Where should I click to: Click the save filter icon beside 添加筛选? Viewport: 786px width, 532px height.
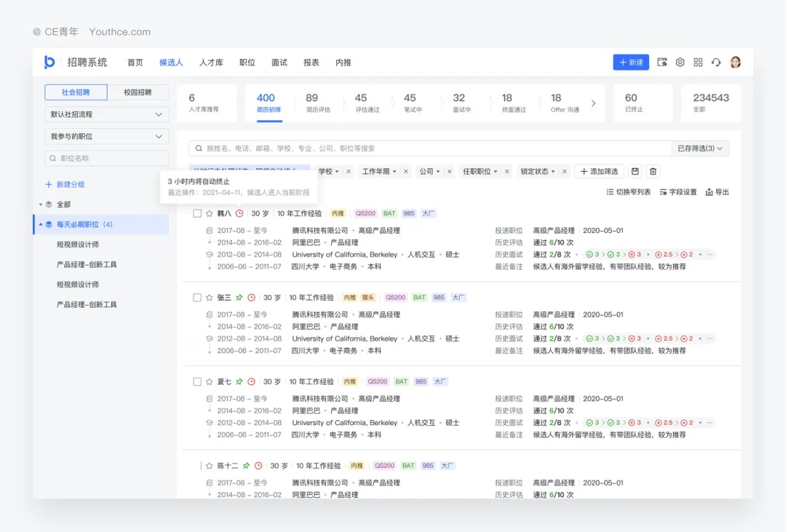point(635,172)
